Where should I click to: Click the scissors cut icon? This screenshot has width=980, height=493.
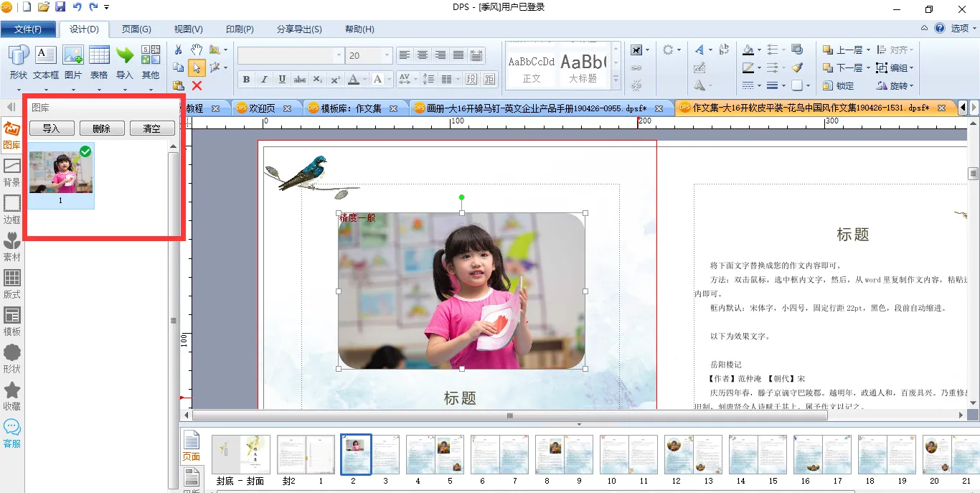point(178,50)
